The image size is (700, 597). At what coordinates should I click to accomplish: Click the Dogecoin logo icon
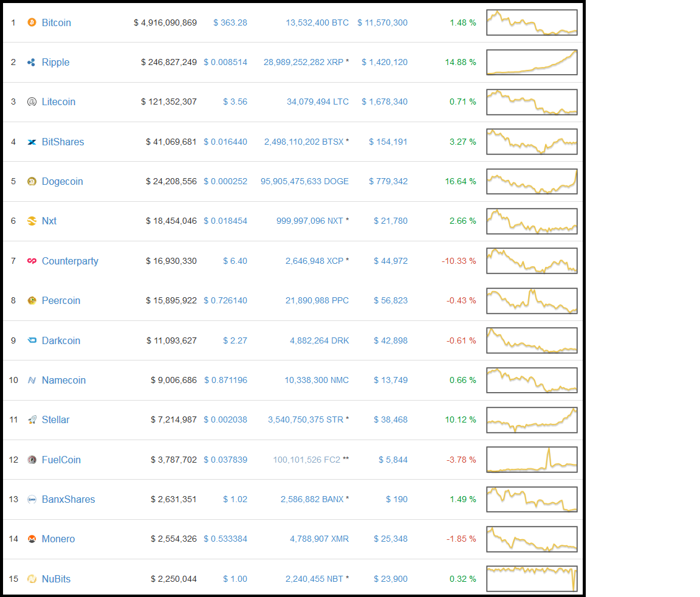tap(32, 181)
